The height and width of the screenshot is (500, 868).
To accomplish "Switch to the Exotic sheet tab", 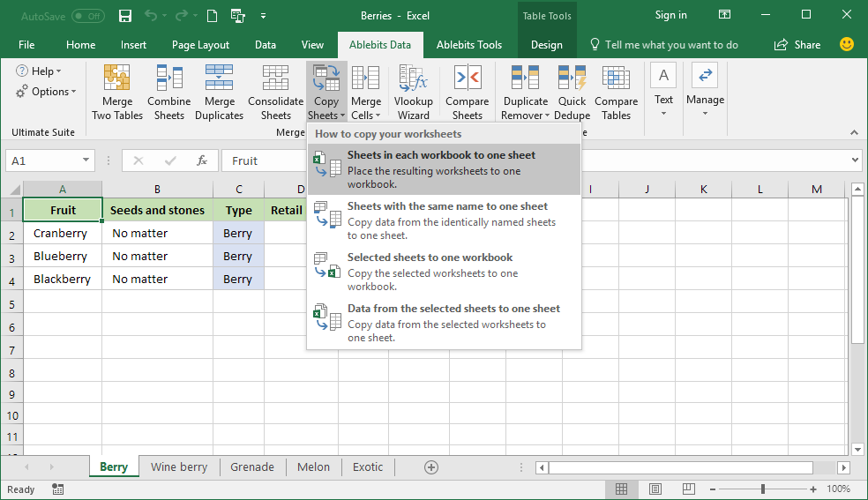I will pyautogui.click(x=368, y=466).
